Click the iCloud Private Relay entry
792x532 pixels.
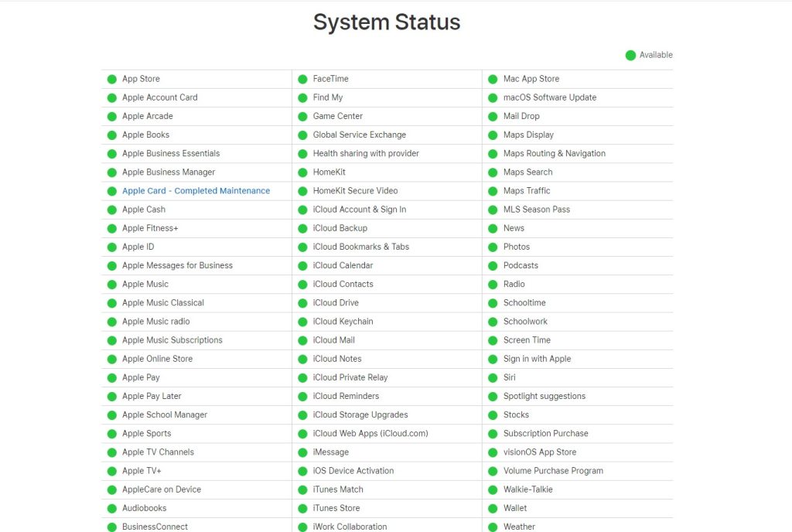pyautogui.click(x=350, y=377)
